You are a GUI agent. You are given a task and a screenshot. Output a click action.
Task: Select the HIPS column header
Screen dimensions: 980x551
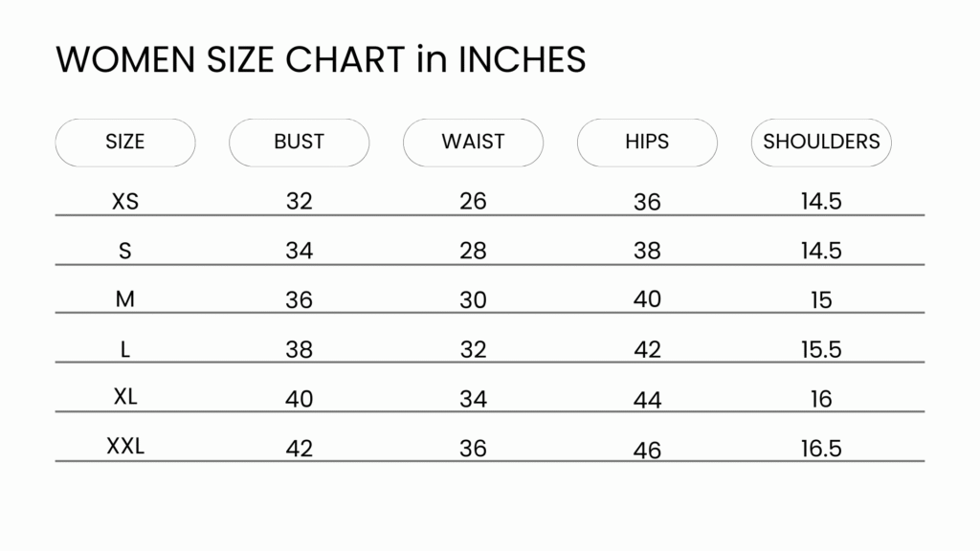(647, 143)
